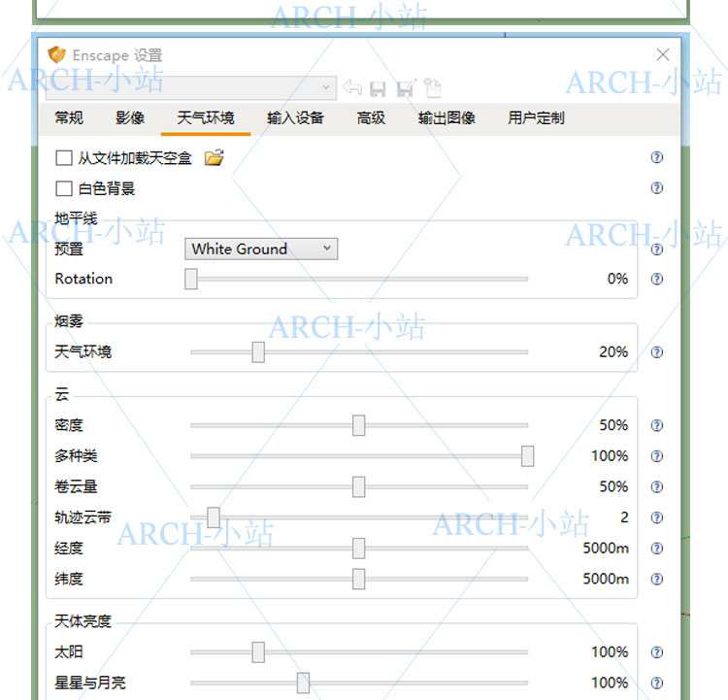This screenshot has width=728, height=700.
Task: Open help icon for 太阳 brightness
Action: point(657,652)
